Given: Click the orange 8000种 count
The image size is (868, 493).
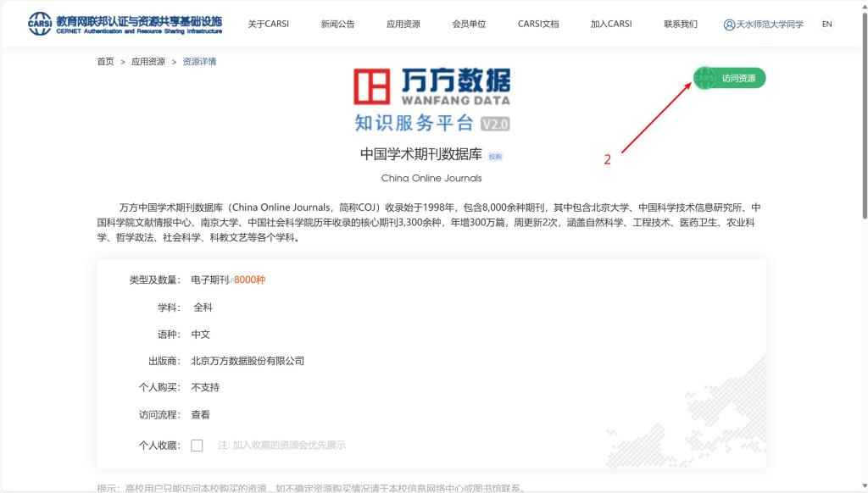Looking at the screenshot, I should 250,280.
